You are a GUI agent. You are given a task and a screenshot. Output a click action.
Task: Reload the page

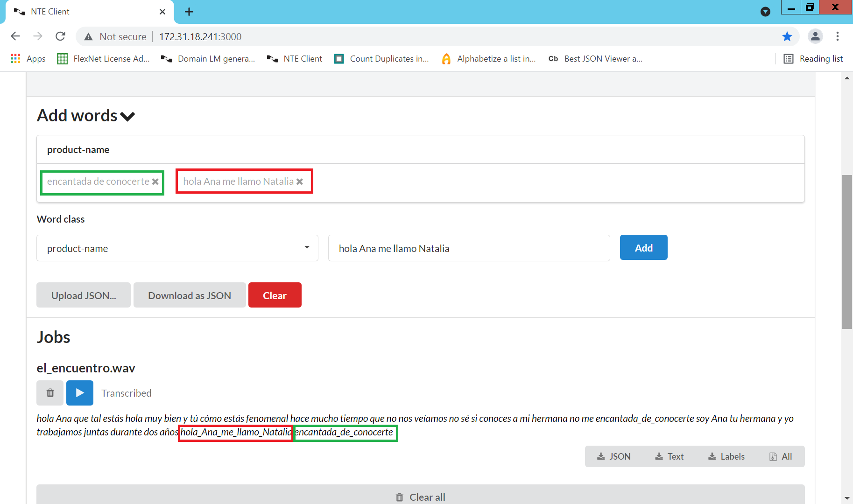pos(60,36)
